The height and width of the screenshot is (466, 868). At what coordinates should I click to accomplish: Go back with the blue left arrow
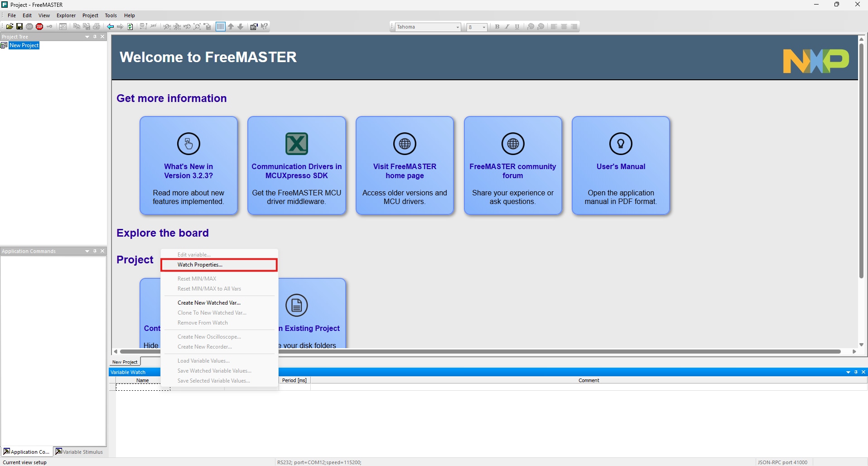[110, 27]
